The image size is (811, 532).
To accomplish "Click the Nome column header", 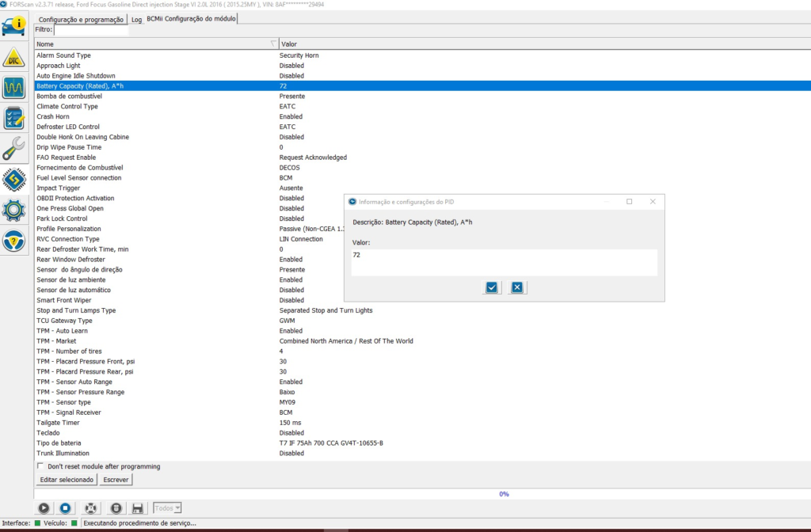I will point(157,44).
